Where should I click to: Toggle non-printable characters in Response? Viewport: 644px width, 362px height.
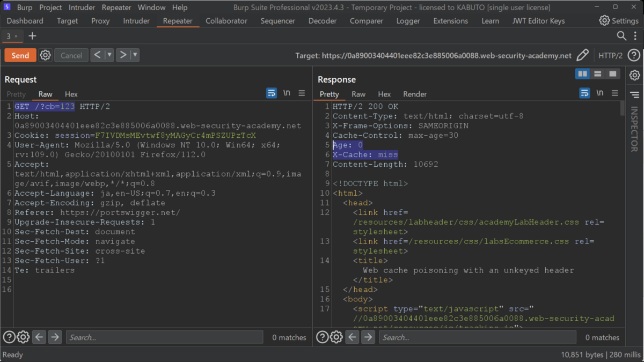pos(600,93)
